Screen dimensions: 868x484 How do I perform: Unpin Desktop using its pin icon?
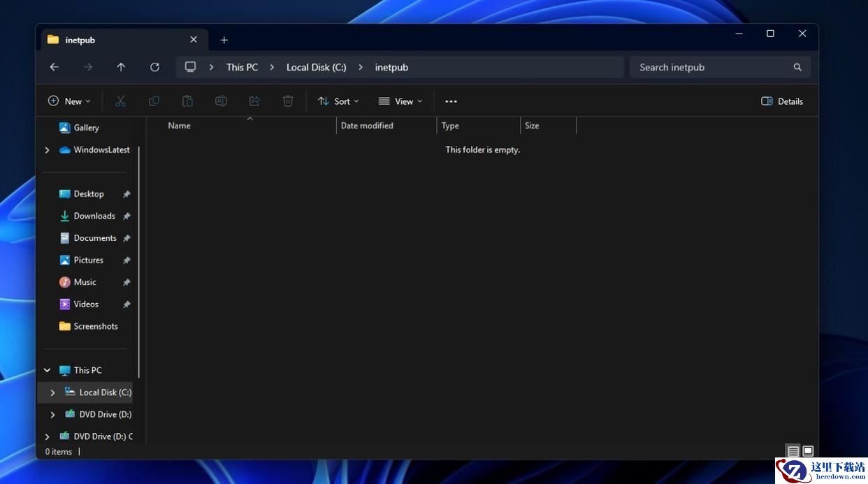126,194
